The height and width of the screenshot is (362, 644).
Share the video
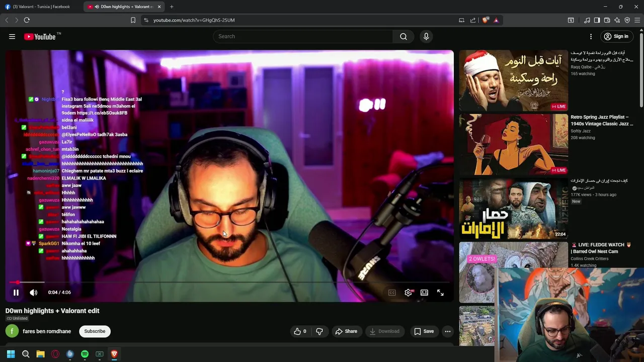click(346, 331)
